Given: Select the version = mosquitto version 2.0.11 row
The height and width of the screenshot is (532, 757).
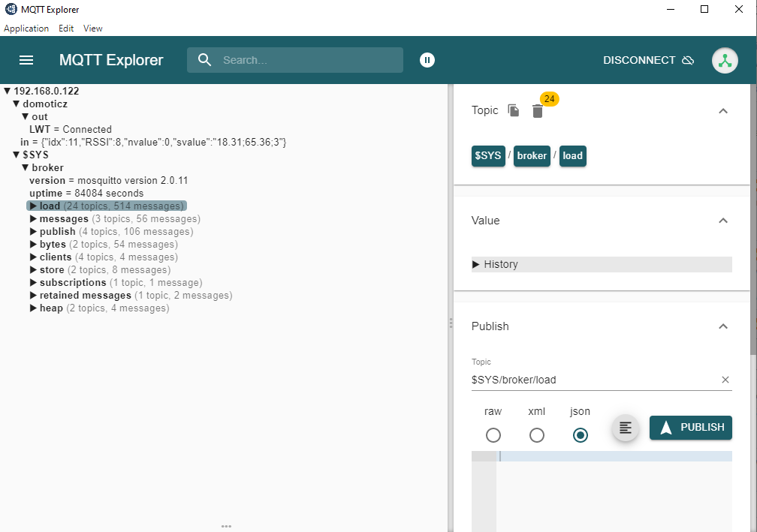Looking at the screenshot, I should tap(109, 180).
